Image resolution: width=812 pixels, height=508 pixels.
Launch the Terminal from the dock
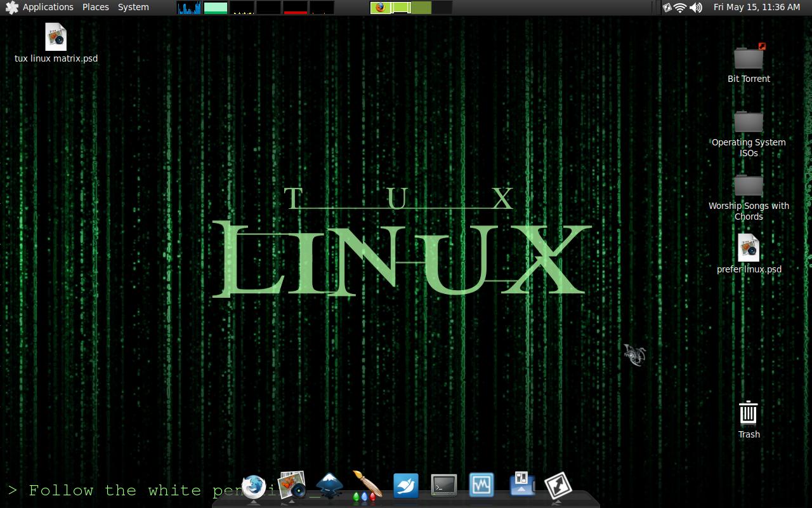[443, 486]
